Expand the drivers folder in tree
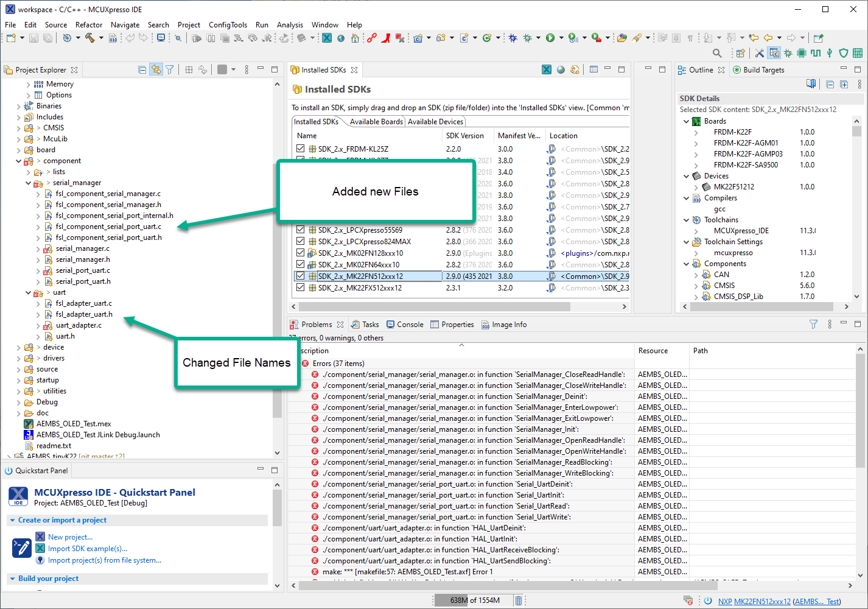 tap(19, 358)
